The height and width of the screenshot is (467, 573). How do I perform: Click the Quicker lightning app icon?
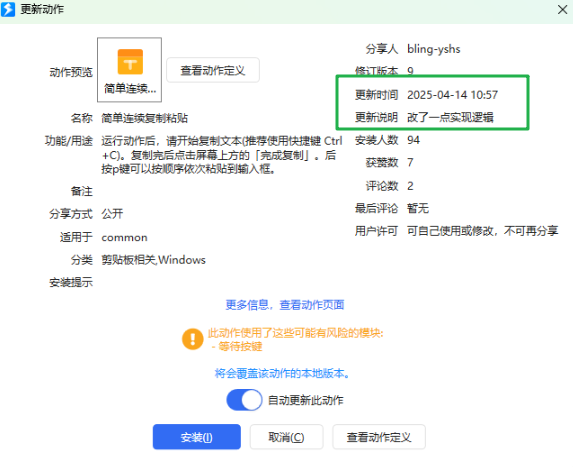pos(8,9)
